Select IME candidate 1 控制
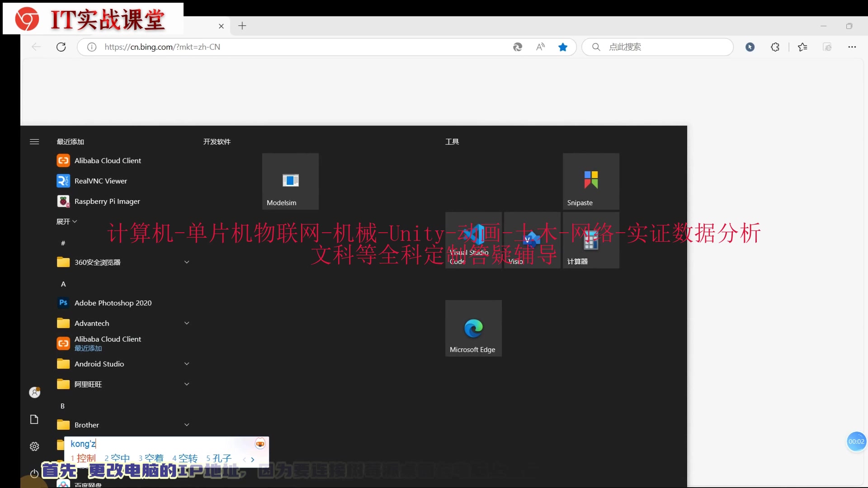868x488 pixels. click(84, 458)
